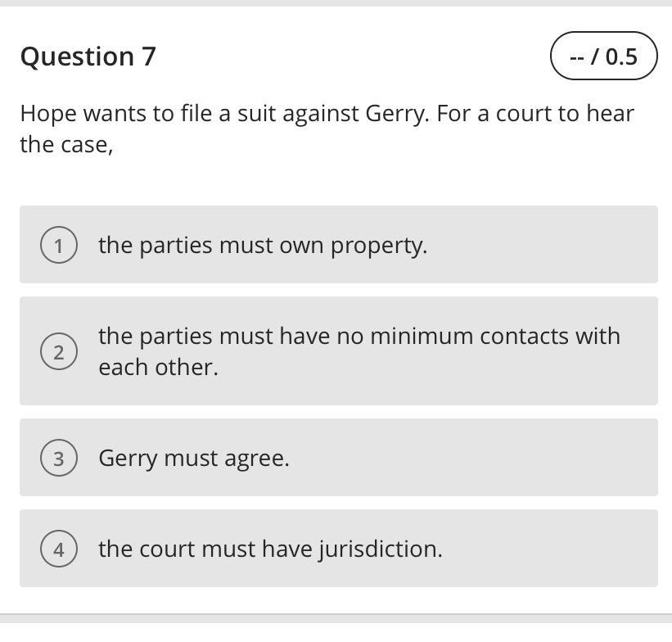672x642 pixels.
Task: Click the name 'Hope' in the question prompt
Action: click(x=47, y=114)
